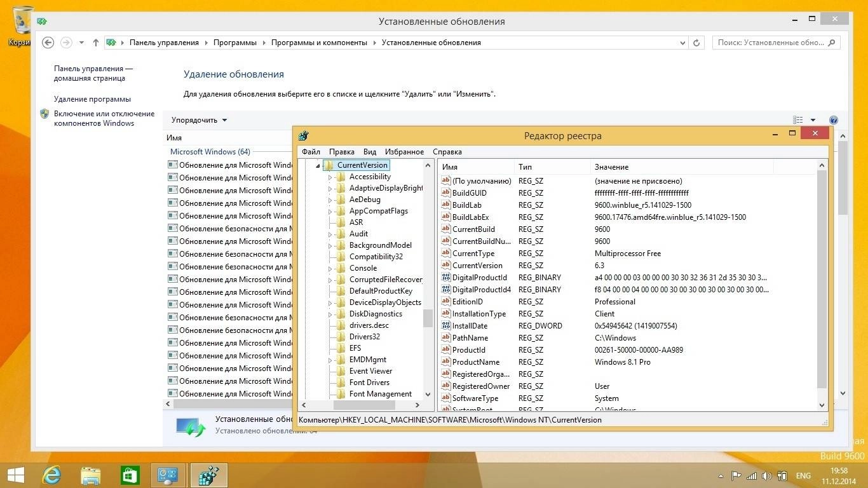Select the DefaultProductKey folder icon

(341, 291)
